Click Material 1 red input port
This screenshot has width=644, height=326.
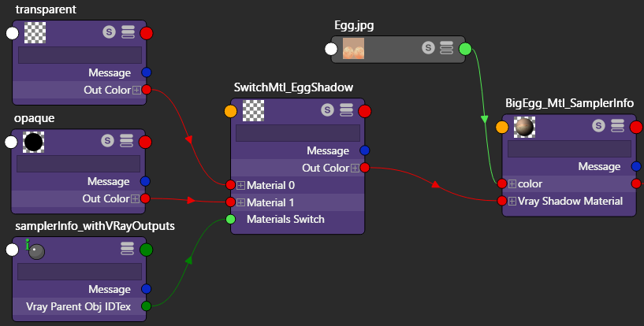(x=230, y=202)
